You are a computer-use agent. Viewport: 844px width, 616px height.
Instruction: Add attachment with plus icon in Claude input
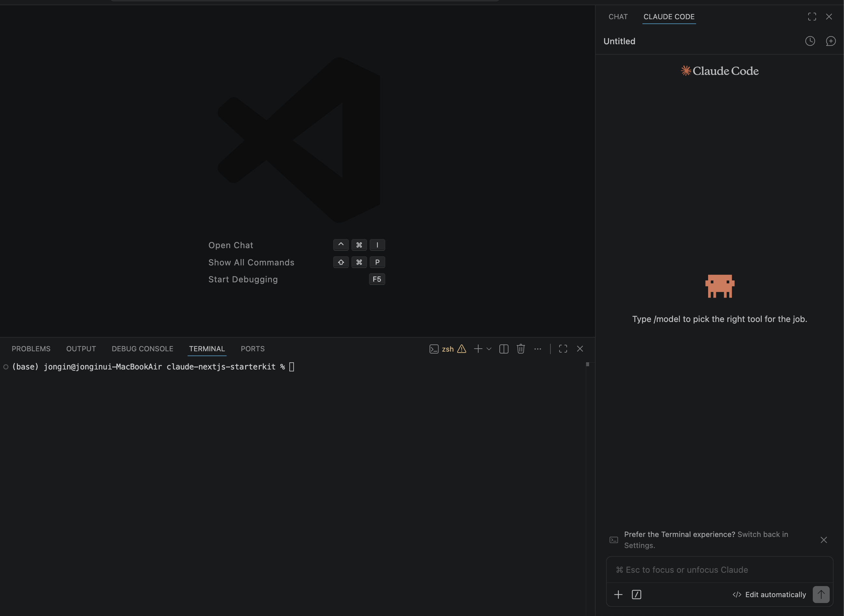[x=618, y=595]
